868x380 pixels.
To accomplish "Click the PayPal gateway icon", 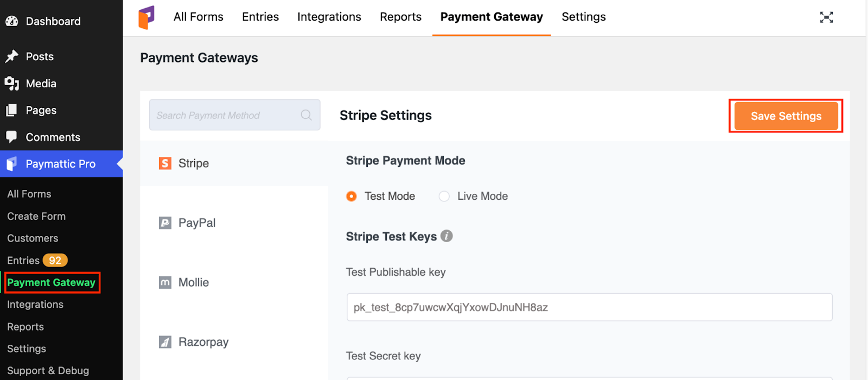I will 165,223.
